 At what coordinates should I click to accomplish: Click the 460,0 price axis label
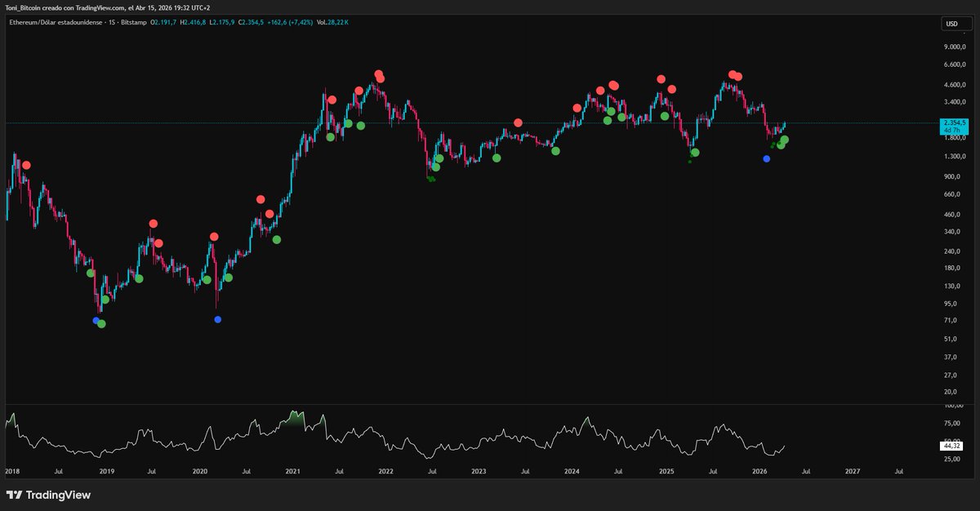click(952, 215)
